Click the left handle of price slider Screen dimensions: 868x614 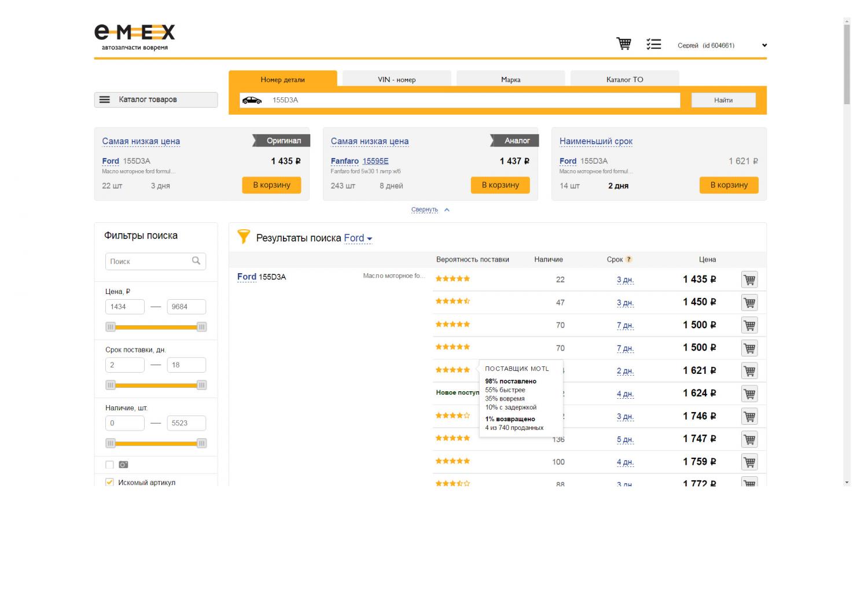[111, 327]
